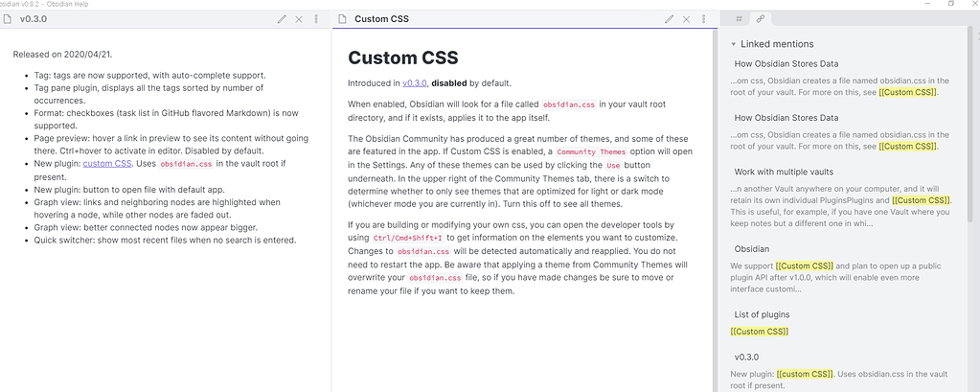Open first How Obsidian Stores Data mention
980x392 pixels.
tap(786, 64)
